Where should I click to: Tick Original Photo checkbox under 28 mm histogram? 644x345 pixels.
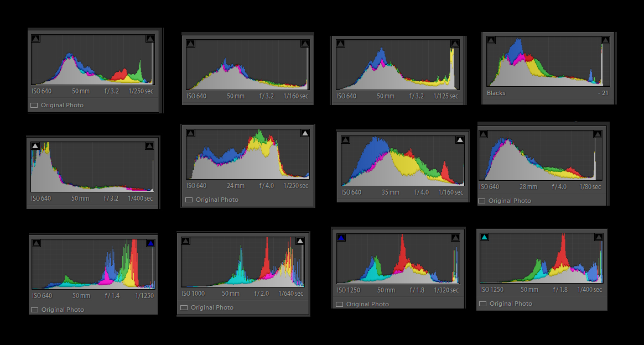click(482, 201)
